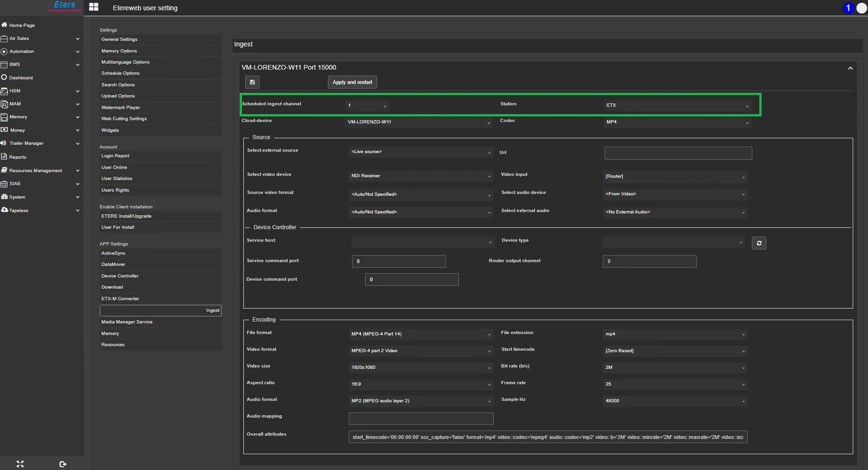This screenshot has height=470, width=868.
Task: Open the Frame rate dropdown
Action: click(675, 384)
